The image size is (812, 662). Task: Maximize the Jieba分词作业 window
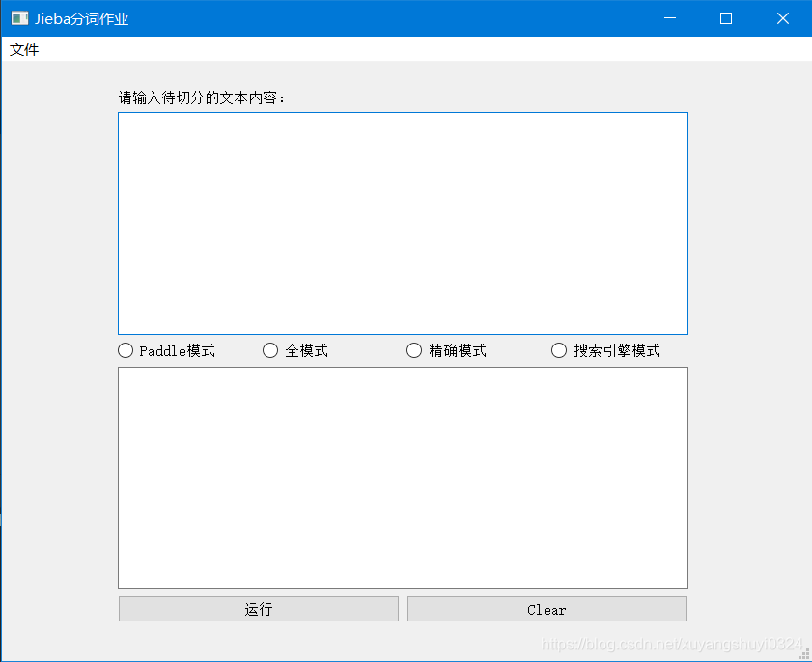click(726, 18)
